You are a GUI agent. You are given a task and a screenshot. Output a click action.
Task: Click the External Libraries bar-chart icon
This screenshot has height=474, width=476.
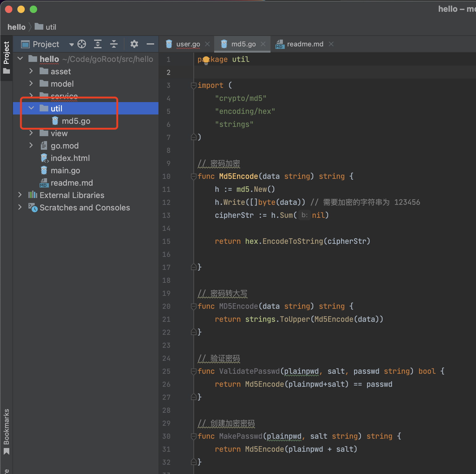pyautogui.click(x=33, y=195)
